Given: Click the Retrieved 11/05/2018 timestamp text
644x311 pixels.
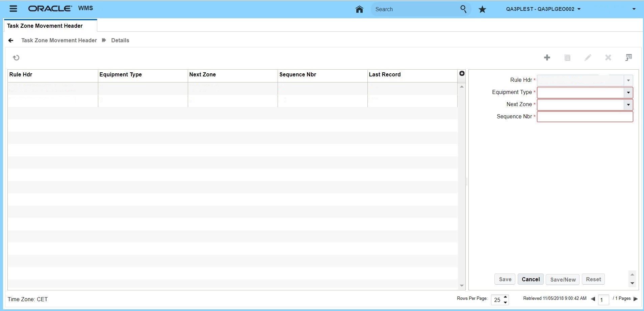Looking at the screenshot, I should pos(555,298).
